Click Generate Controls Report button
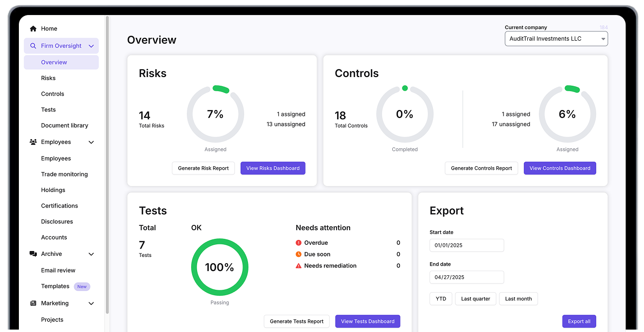Viewport: 644px width, 332px height. point(481,168)
